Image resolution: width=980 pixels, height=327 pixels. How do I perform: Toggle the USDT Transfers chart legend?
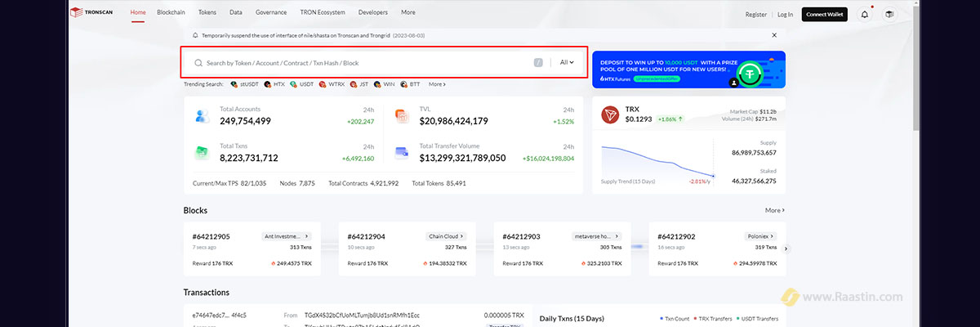(x=759, y=319)
